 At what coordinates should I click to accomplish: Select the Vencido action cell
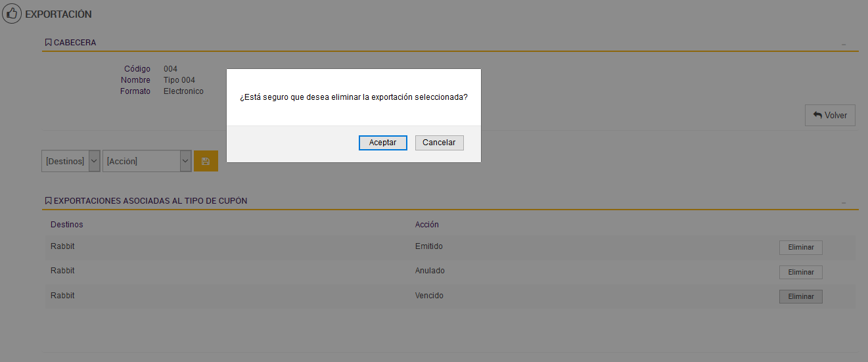click(429, 296)
